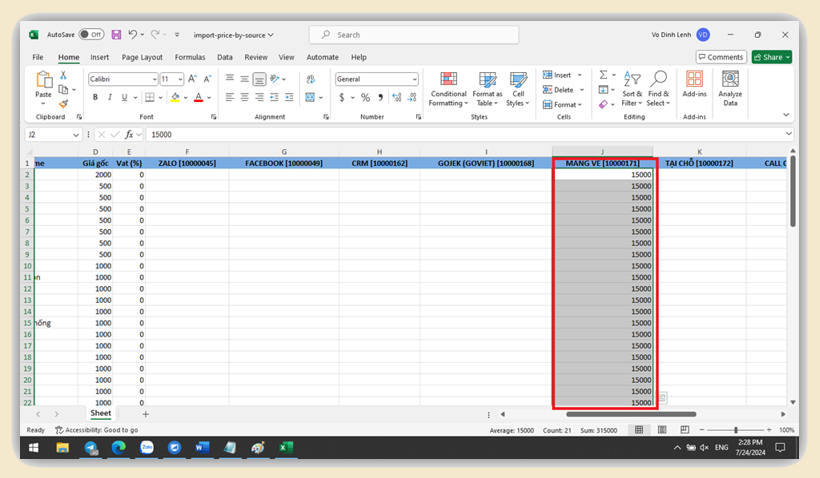Click the Format Painter brush icon
Image resolution: width=820 pixels, height=478 pixels.
tap(63, 103)
